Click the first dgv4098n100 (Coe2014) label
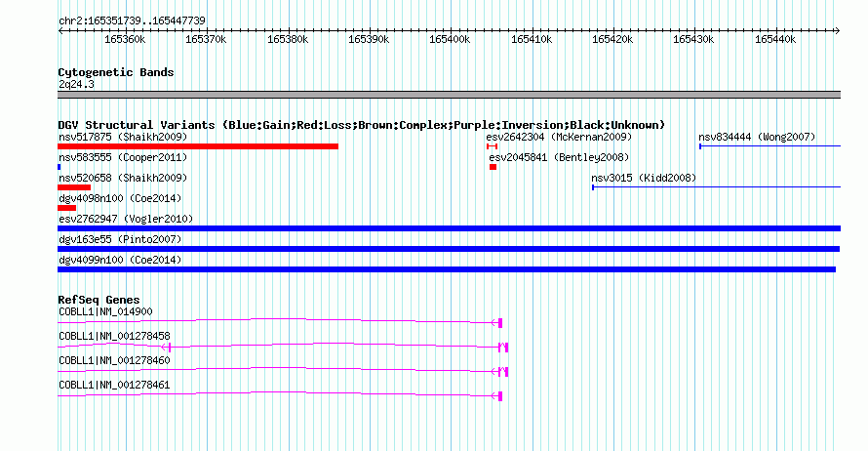The height and width of the screenshot is (451, 868). [120, 198]
